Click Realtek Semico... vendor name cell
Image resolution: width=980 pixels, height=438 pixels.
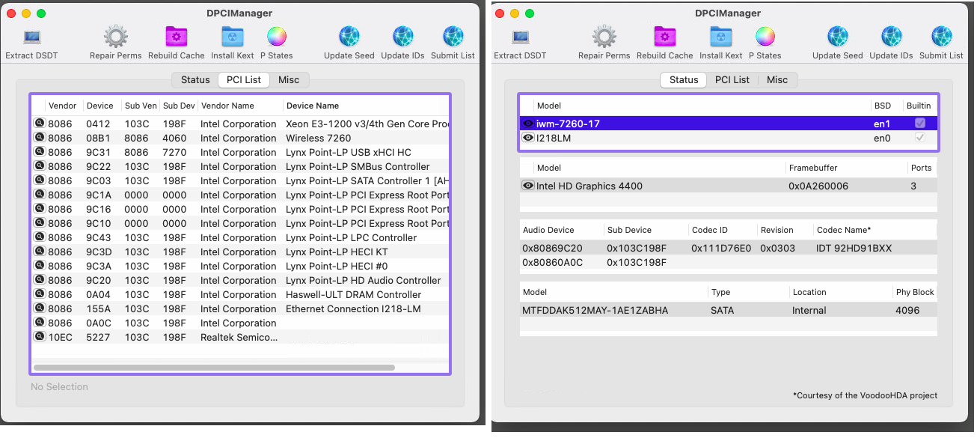tap(239, 337)
